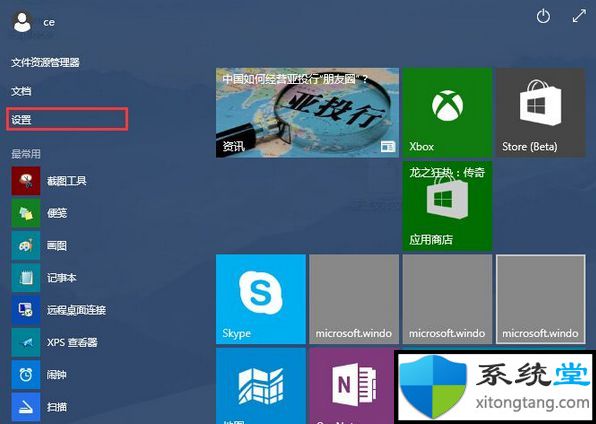Open 文件资源管理器 file explorer
This screenshot has height=424, width=596.
(45, 62)
